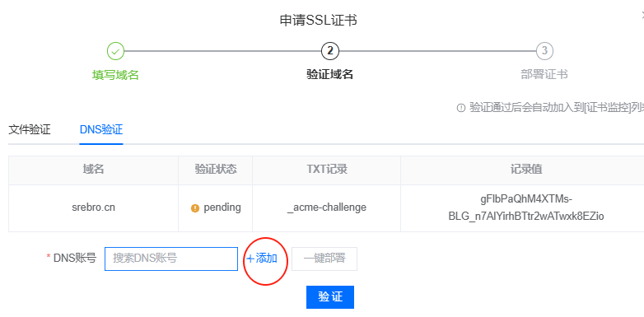The image size is (644, 317).
Task: Close the SSL certificate dialog
Action: point(642,15)
